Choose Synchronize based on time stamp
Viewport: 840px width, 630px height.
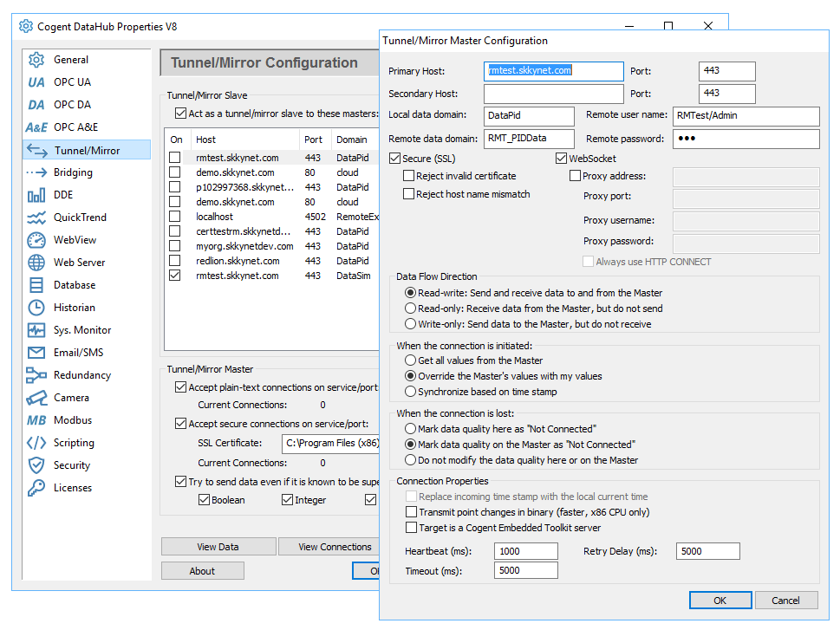tap(410, 392)
